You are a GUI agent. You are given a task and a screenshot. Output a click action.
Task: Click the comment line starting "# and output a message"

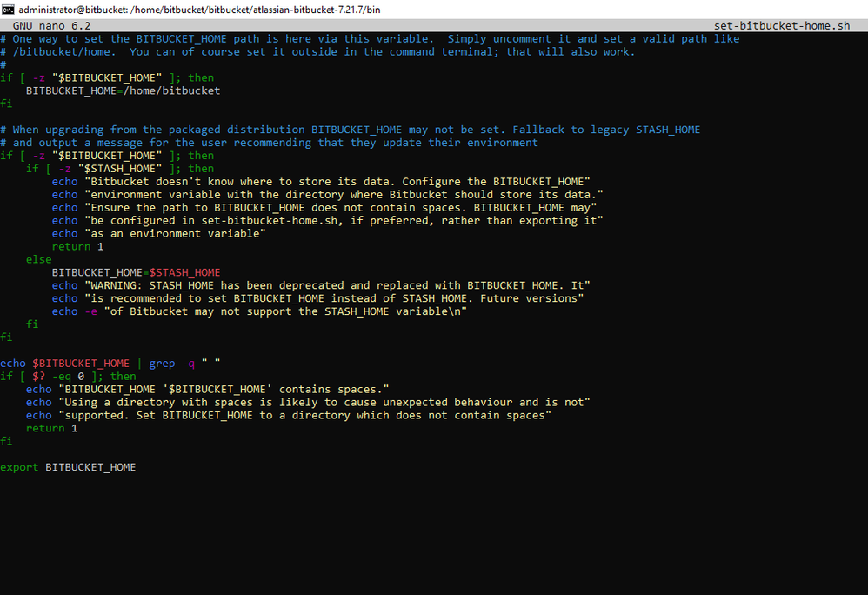point(269,143)
